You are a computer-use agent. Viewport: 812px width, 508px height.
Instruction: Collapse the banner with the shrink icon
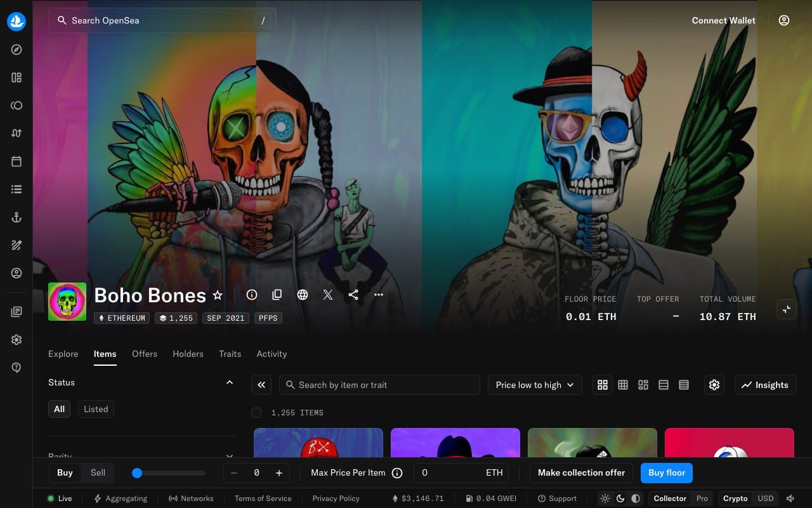[x=787, y=309]
